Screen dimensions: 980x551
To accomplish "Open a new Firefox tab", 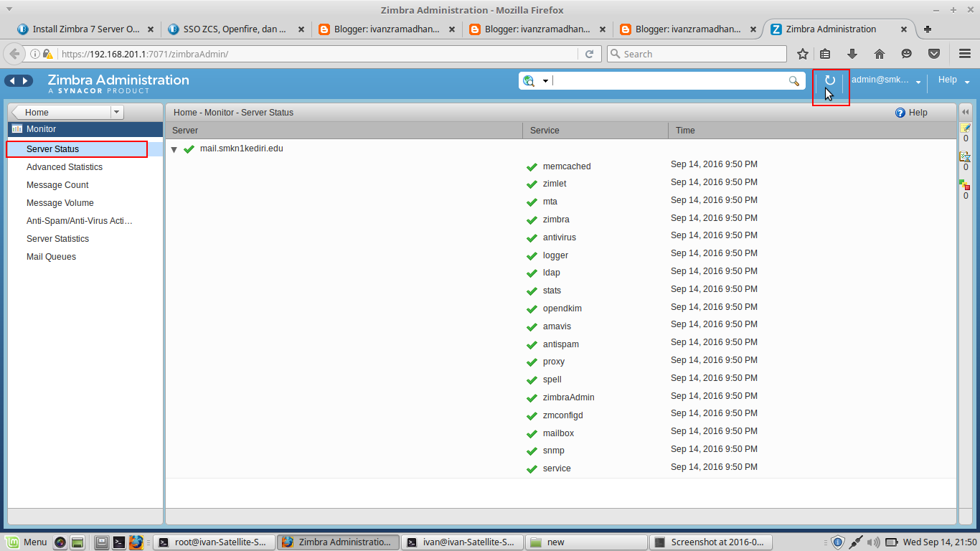I will (928, 29).
